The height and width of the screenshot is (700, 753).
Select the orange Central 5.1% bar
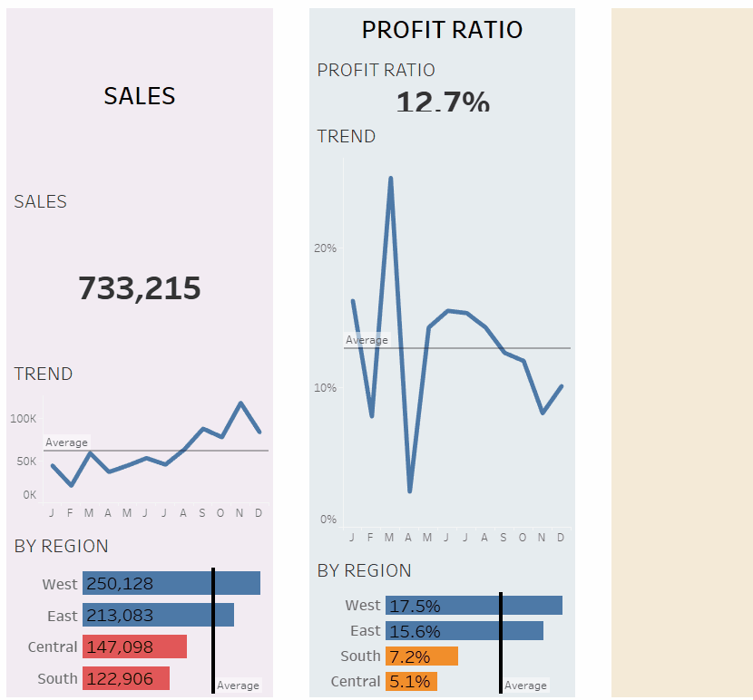coord(411,681)
